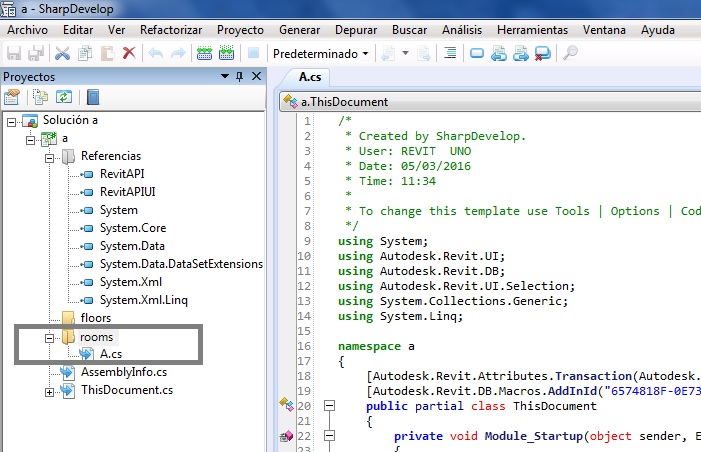Click the blue book icon in Proyectos toolbar

pos(92,97)
